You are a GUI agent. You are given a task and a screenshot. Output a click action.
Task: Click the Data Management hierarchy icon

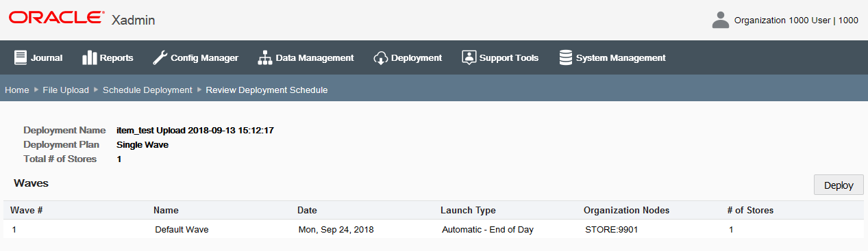tap(265, 57)
